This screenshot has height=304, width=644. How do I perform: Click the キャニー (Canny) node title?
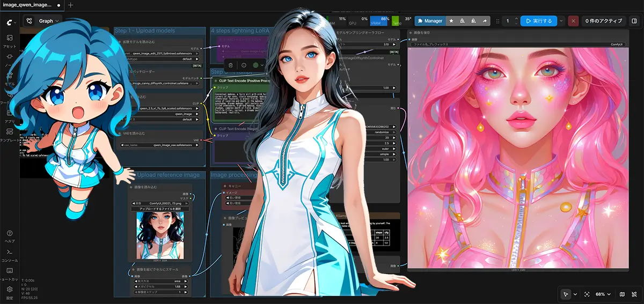click(234, 186)
